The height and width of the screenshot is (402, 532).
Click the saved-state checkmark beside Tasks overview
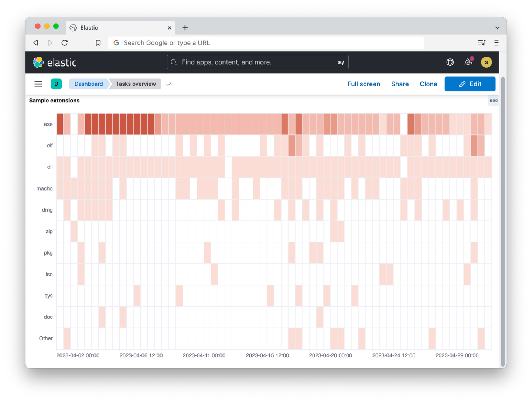[169, 84]
